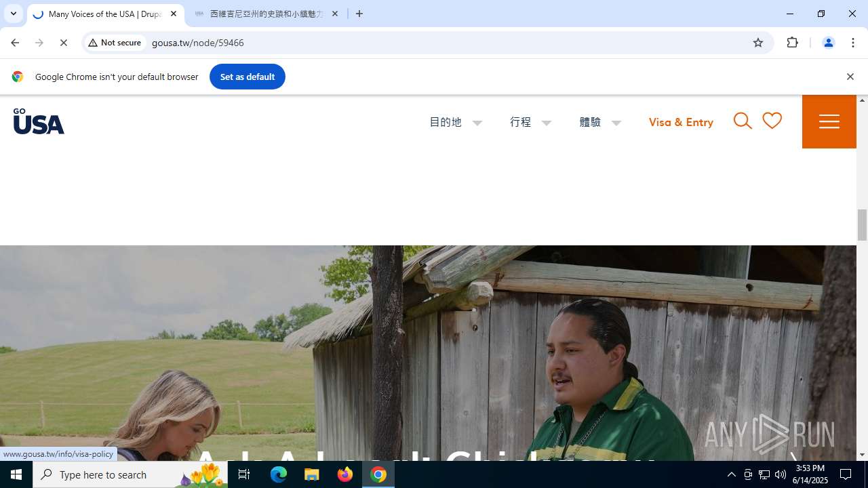Open the Windows notification center
Viewport: 868px width, 488px height.
point(846,474)
